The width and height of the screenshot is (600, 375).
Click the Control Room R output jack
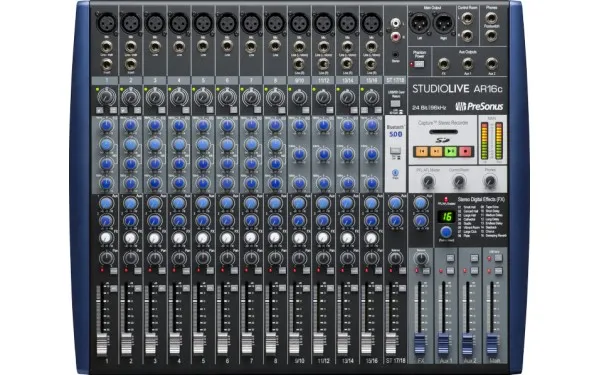click(467, 36)
